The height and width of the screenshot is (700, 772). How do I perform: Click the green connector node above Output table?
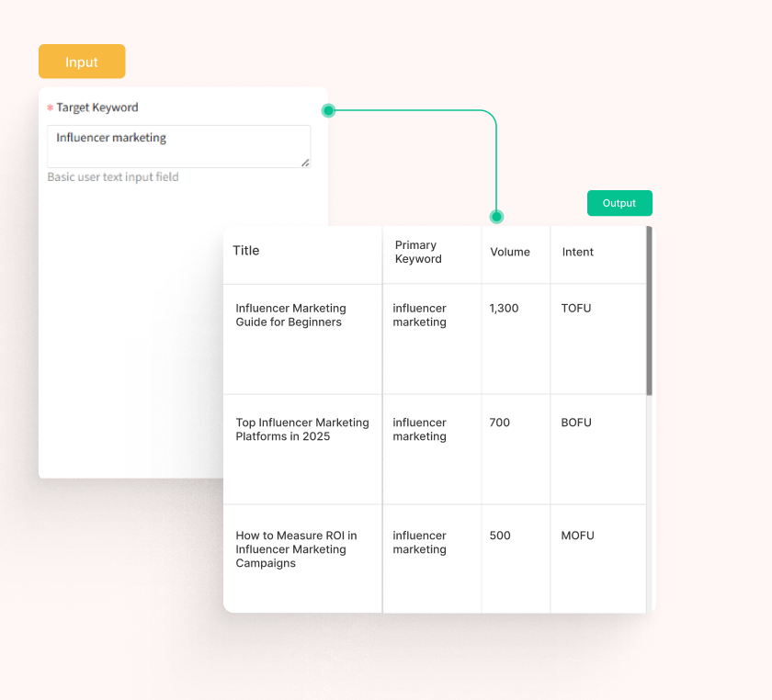[497, 217]
